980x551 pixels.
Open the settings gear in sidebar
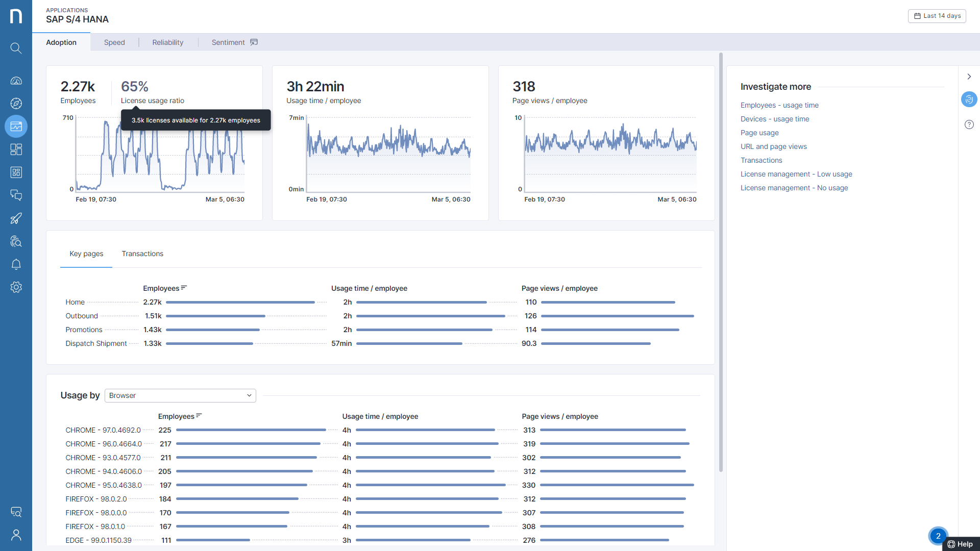coord(16,287)
